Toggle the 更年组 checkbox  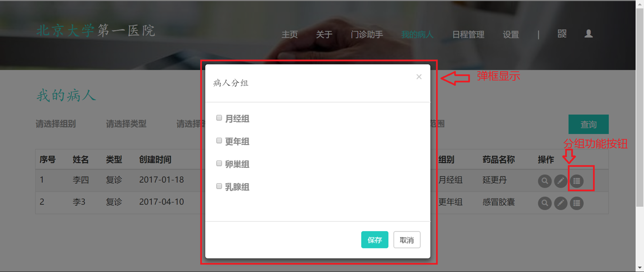tap(219, 141)
